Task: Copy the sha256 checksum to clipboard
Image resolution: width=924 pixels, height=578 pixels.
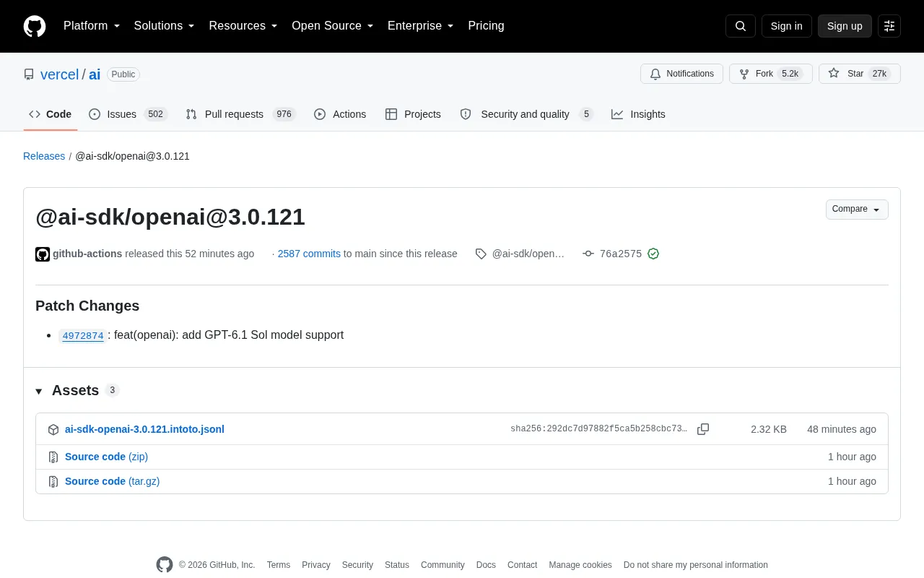Action: coord(703,429)
